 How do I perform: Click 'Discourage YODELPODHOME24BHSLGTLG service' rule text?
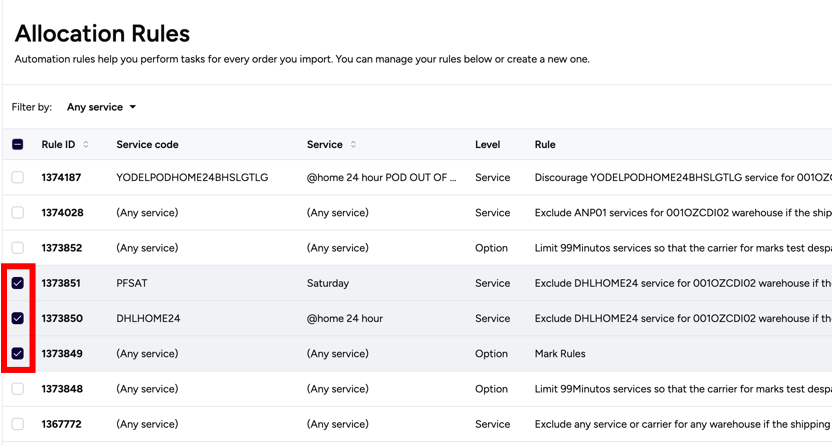point(683,177)
